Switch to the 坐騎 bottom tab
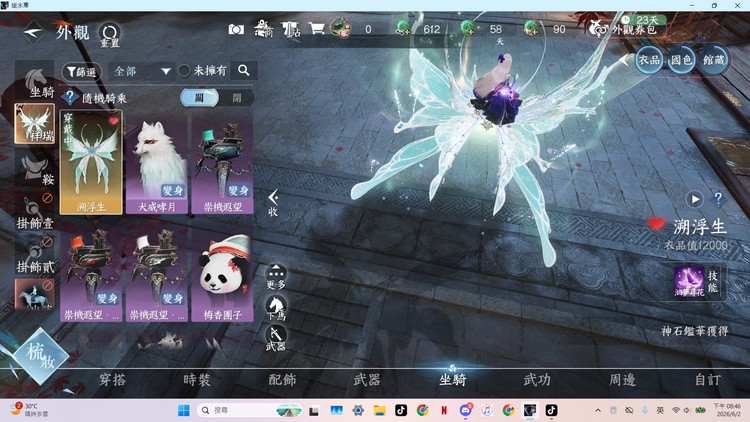The image size is (750, 422). [452, 380]
